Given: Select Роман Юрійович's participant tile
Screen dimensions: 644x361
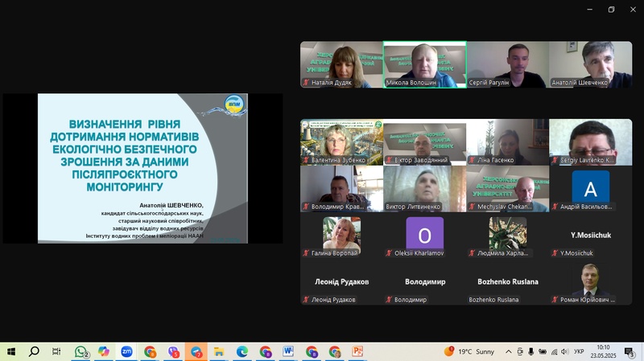Looking at the screenshot, I should click(590, 284).
